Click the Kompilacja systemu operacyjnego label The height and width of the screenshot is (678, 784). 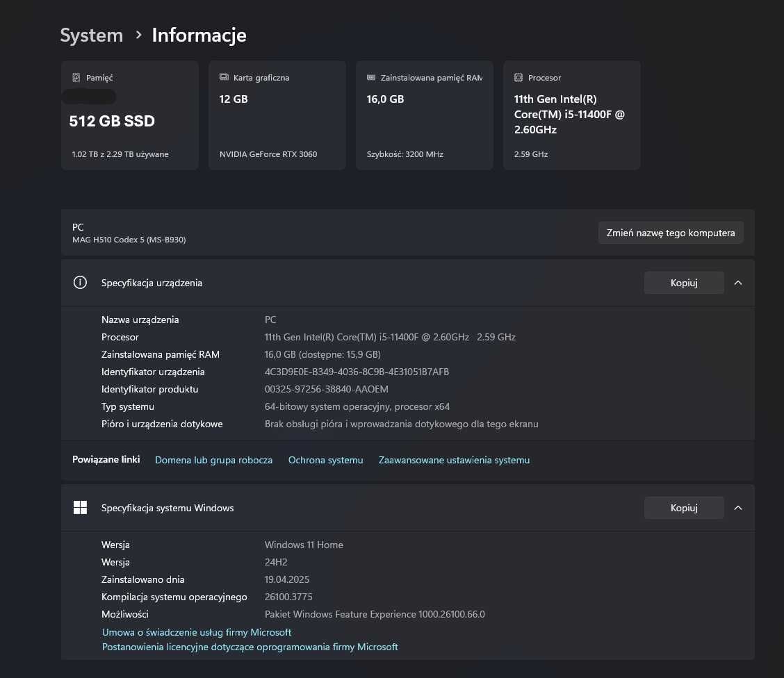pos(174,597)
